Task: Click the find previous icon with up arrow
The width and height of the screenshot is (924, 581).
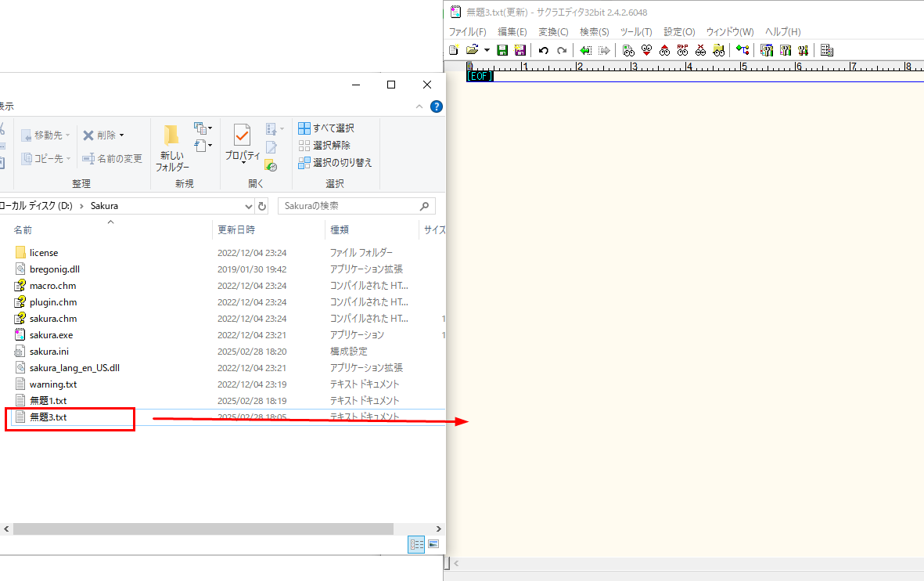Action: point(665,50)
